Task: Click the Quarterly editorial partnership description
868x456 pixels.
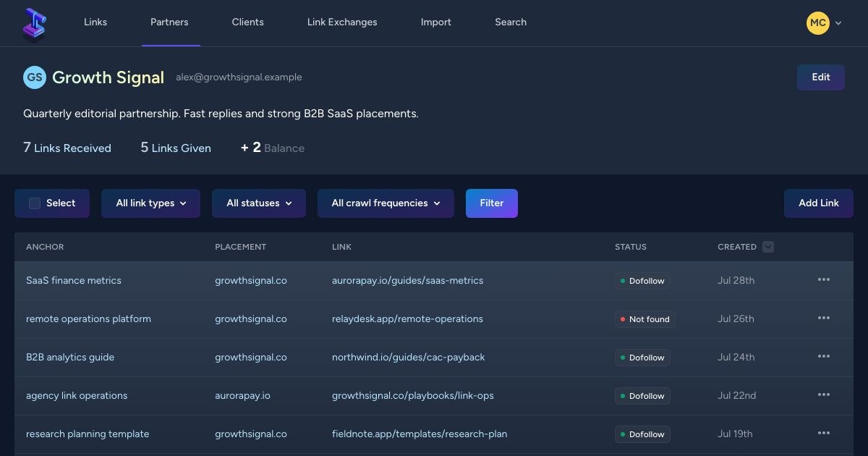Action: pyautogui.click(x=221, y=114)
